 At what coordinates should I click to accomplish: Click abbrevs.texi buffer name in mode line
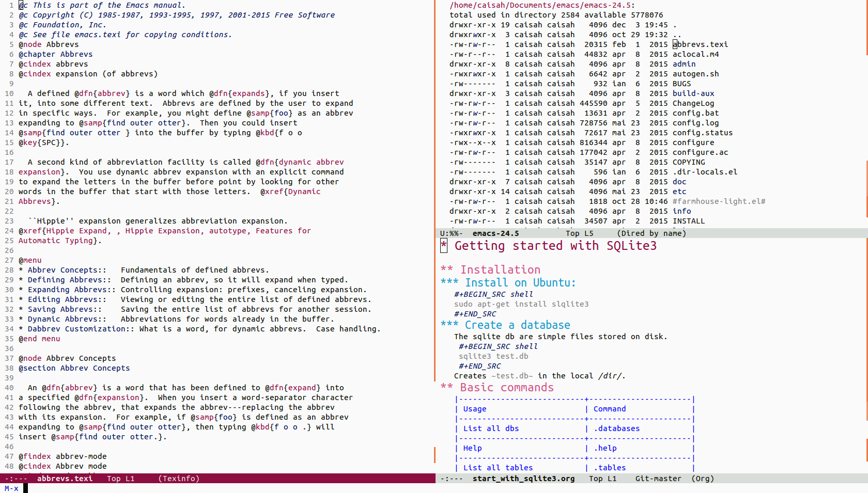65,479
